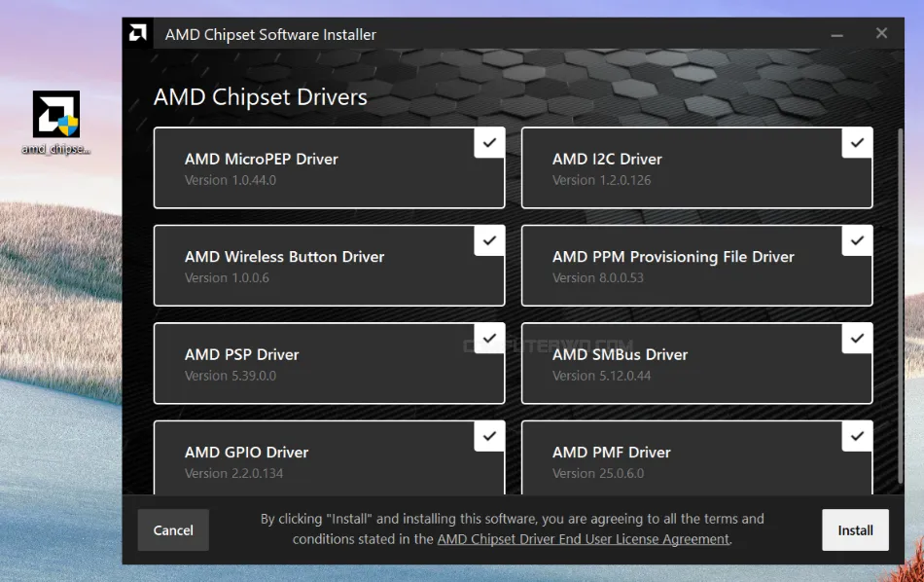924x582 pixels.
Task: Uncheck the AMD I2C Driver checkbox
Action: 857,143
